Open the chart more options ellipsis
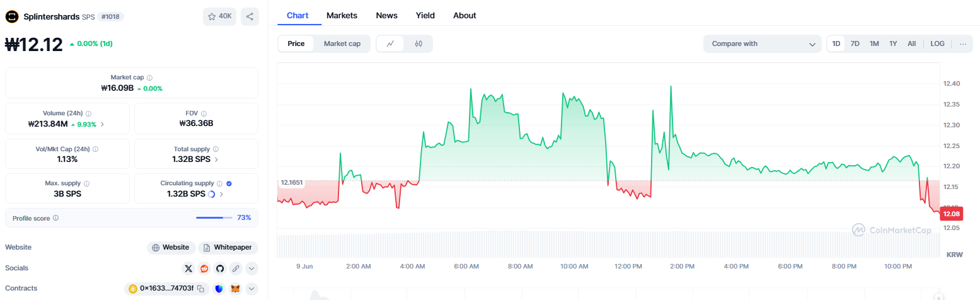 pos(963,44)
